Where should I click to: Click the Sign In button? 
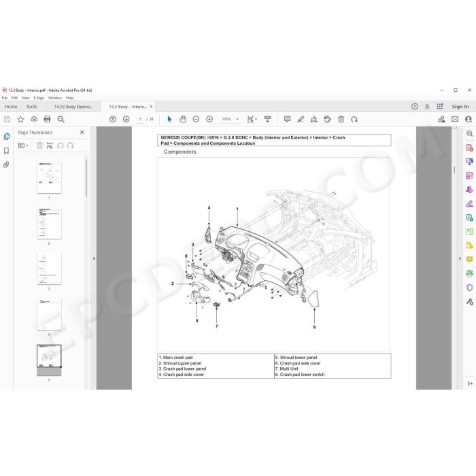(460, 107)
